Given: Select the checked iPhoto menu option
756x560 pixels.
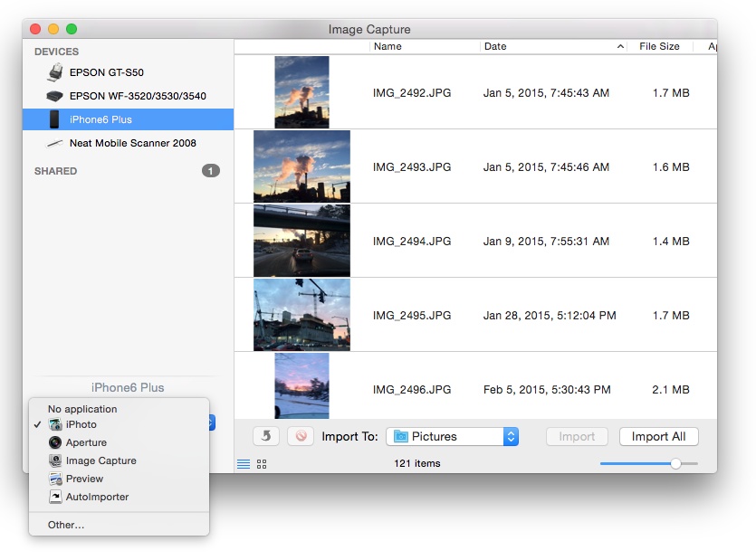Looking at the screenshot, I should coord(81,424).
